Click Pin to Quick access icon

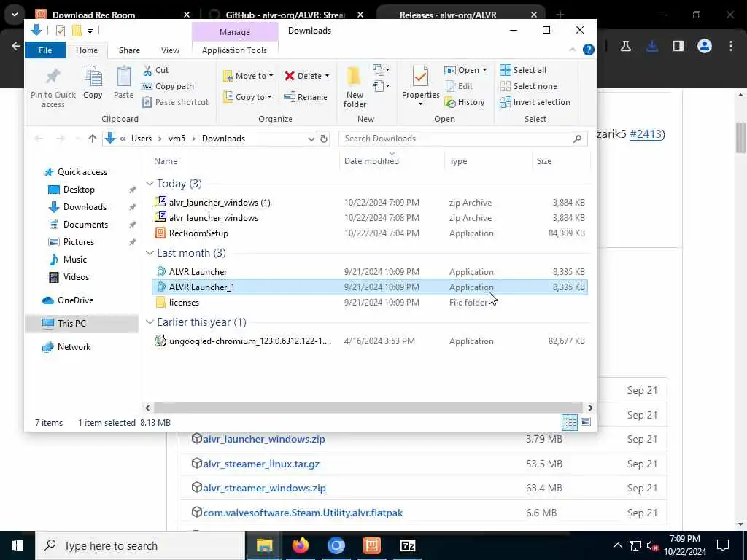coord(53,87)
